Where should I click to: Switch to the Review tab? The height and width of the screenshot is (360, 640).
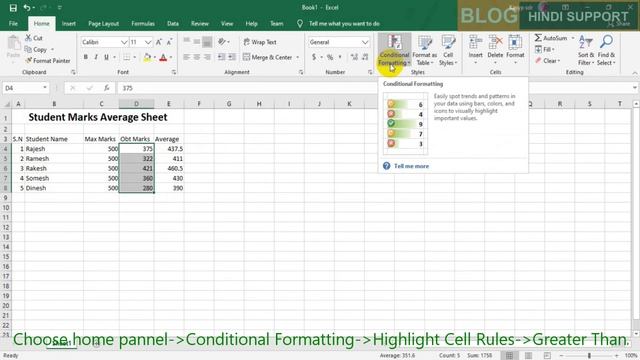200,24
